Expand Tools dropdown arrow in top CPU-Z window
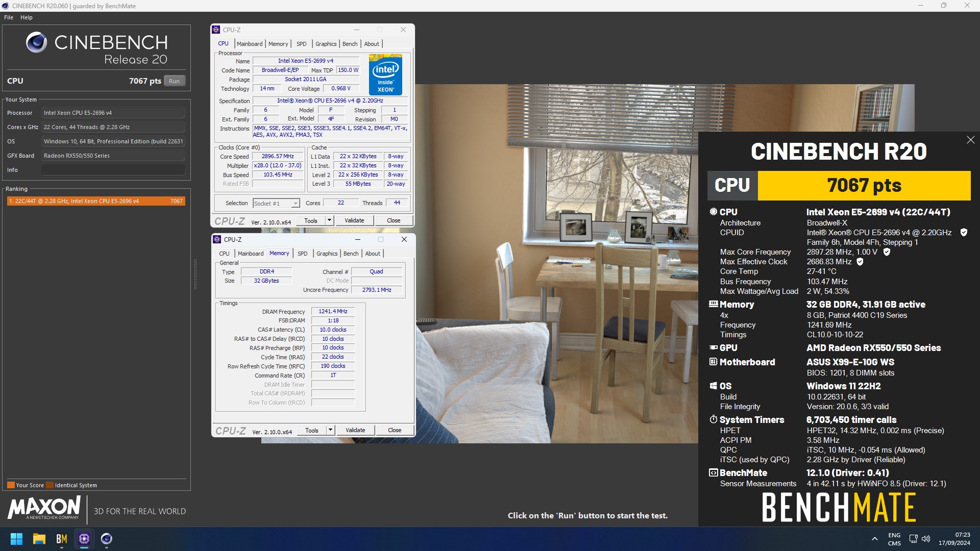Viewport: 980px width, 551px height. (329, 220)
